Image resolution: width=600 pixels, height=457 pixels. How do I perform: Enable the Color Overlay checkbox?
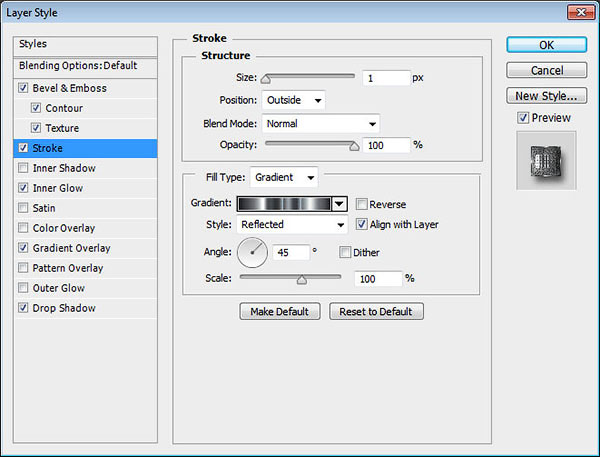click(x=23, y=228)
